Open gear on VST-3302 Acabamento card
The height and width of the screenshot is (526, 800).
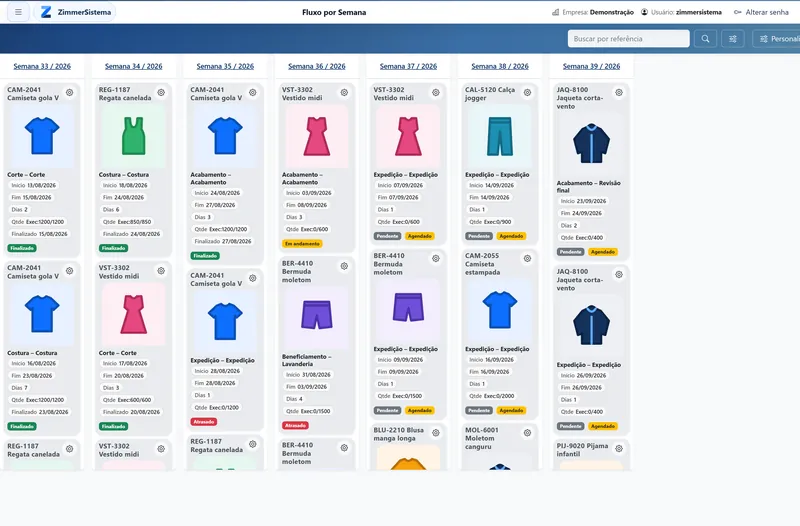pyautogui.click(x=344, y=92)
